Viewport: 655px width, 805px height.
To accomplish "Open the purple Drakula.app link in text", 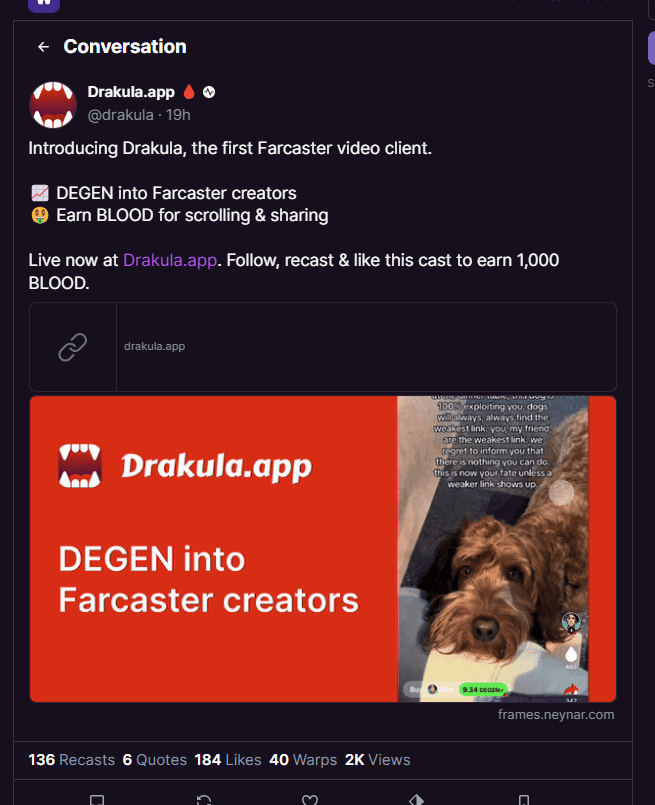I will coord(170,260).
